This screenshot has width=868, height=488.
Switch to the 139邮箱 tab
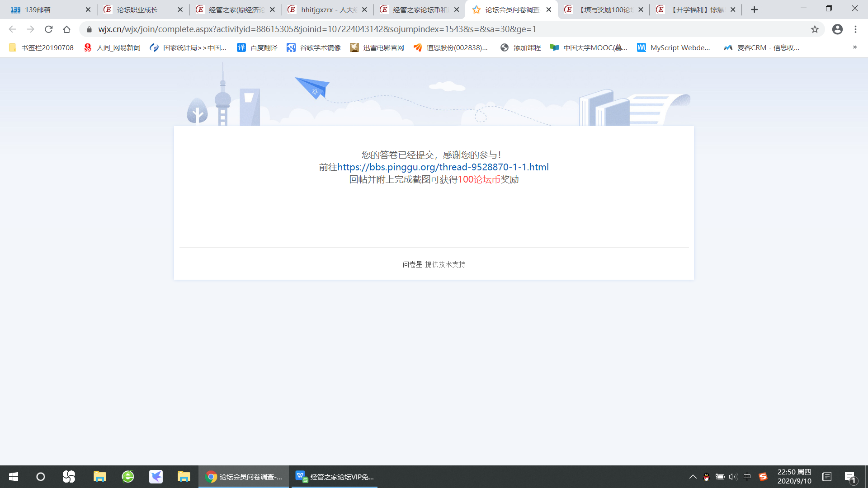coord(38,9)
